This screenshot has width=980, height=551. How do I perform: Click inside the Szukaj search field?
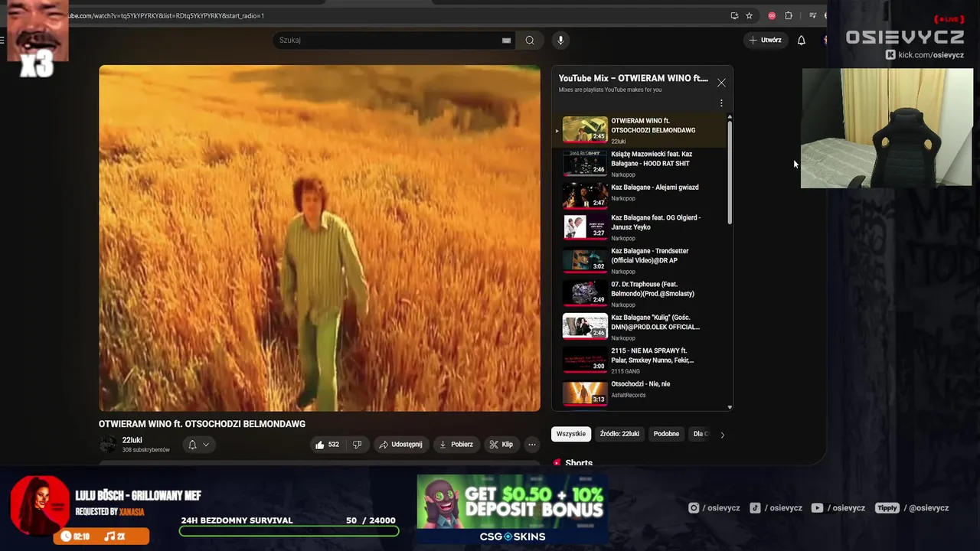tap(387, 40)
